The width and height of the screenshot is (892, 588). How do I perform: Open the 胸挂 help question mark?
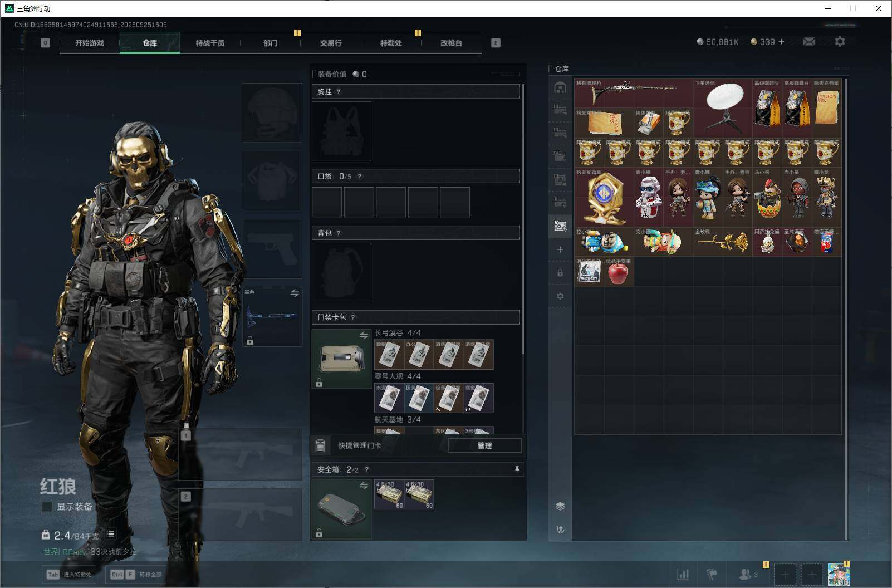click(339, 92)
